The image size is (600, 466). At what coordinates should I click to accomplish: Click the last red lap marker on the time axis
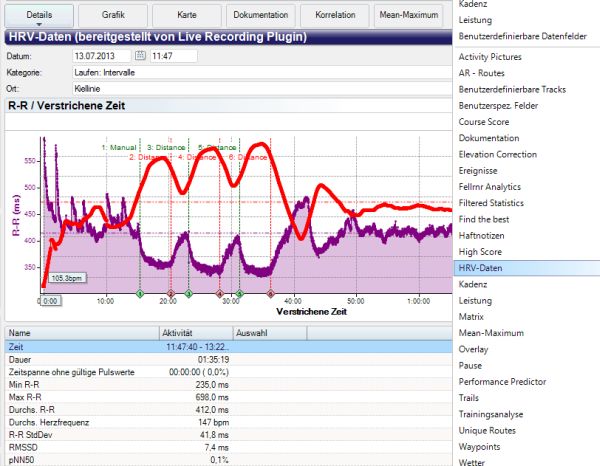(x=270, y=294)
